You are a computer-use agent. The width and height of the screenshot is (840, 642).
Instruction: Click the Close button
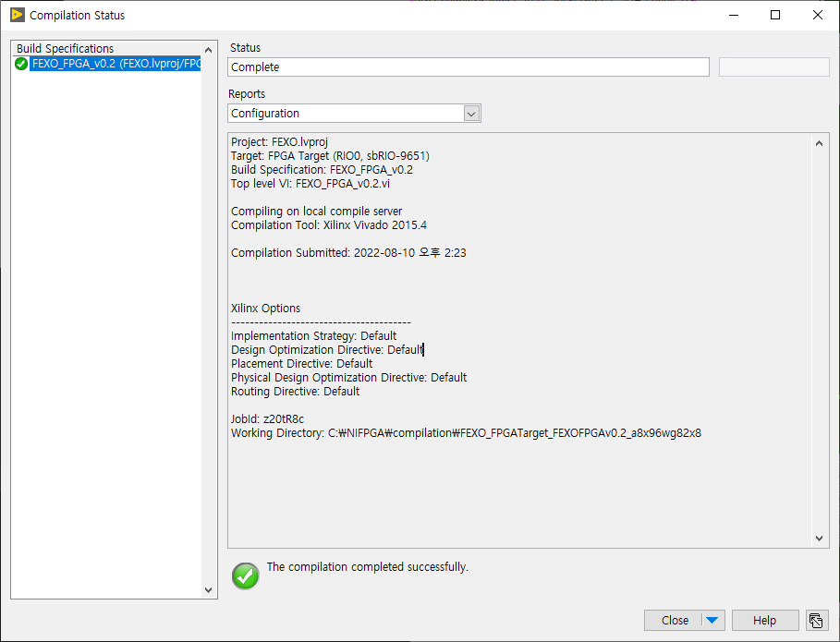(x=675, y=620)
